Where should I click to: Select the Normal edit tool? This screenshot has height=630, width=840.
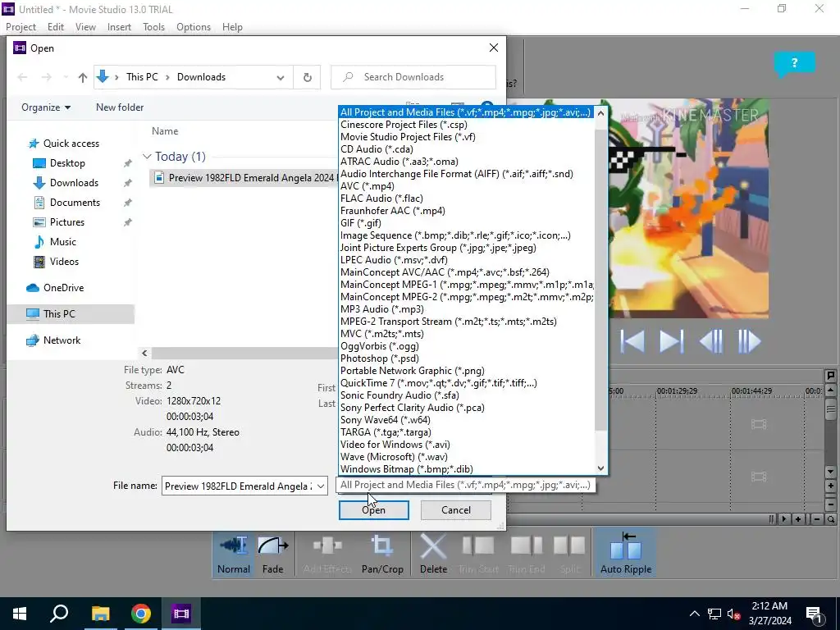pos(234,554)
